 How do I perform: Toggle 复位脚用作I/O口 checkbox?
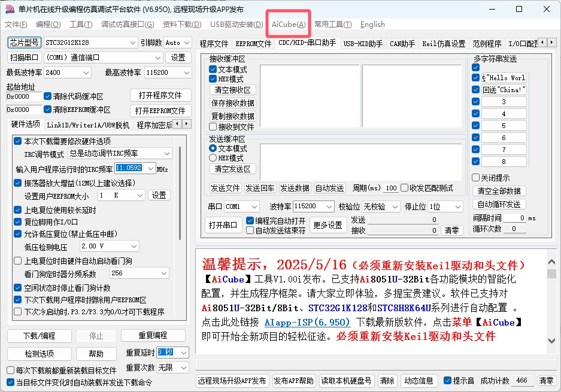(x=17, y=222)
